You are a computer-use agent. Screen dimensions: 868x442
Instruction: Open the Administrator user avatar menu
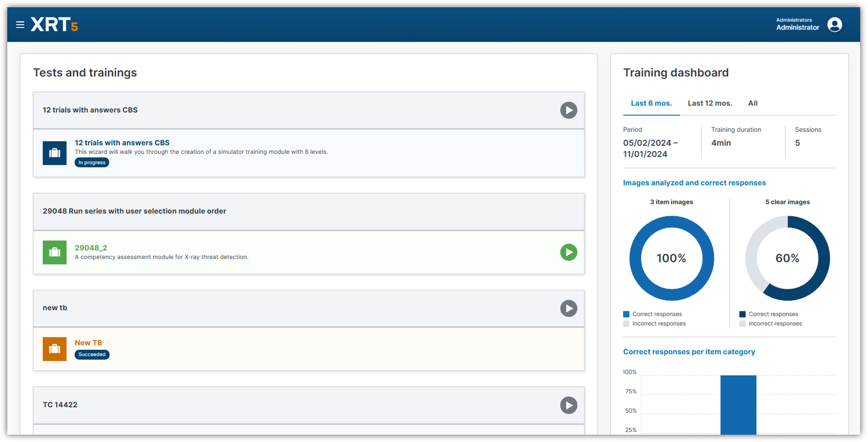pos(834,25)
